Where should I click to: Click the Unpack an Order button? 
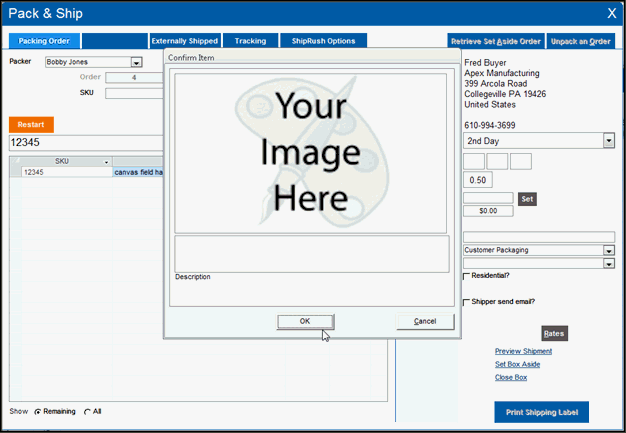(x=581, y=41)
